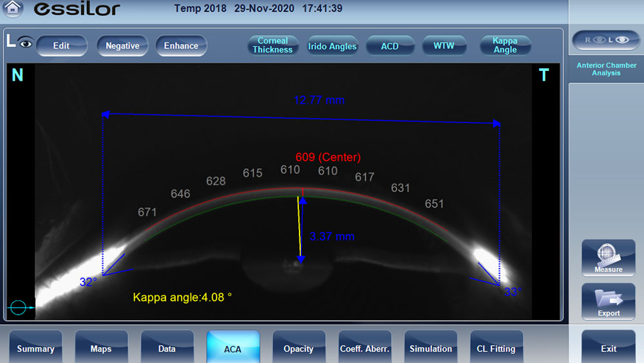Go to the home screen icon

point(13,8)
